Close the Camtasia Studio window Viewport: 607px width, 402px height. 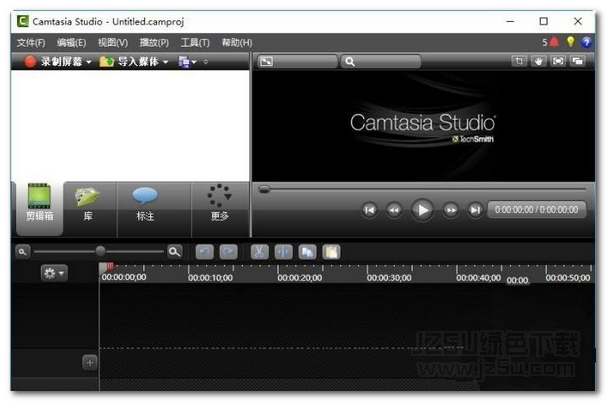pos(578,21)
